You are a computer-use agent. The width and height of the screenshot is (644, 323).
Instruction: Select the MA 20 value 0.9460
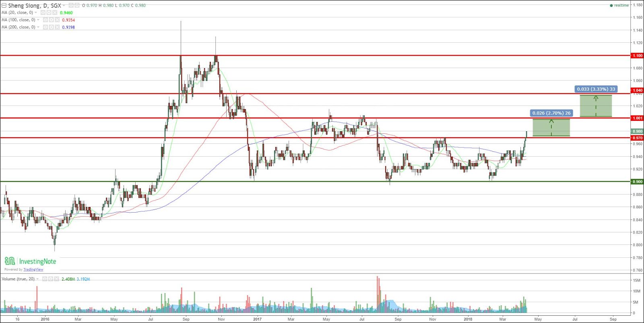pyautogui.click(x=66, y=13)
